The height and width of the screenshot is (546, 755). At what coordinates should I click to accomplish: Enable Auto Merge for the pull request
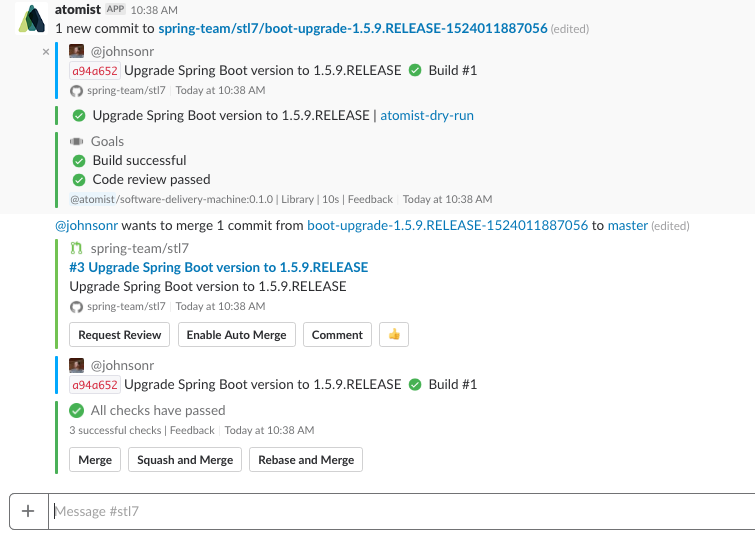tap(236, 335)
